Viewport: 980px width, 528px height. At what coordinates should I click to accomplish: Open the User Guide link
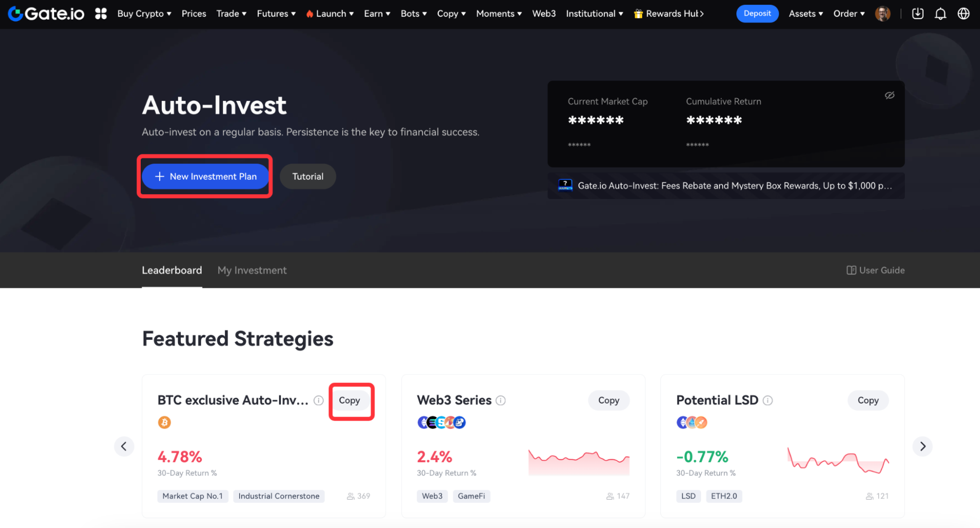point(876,270)
